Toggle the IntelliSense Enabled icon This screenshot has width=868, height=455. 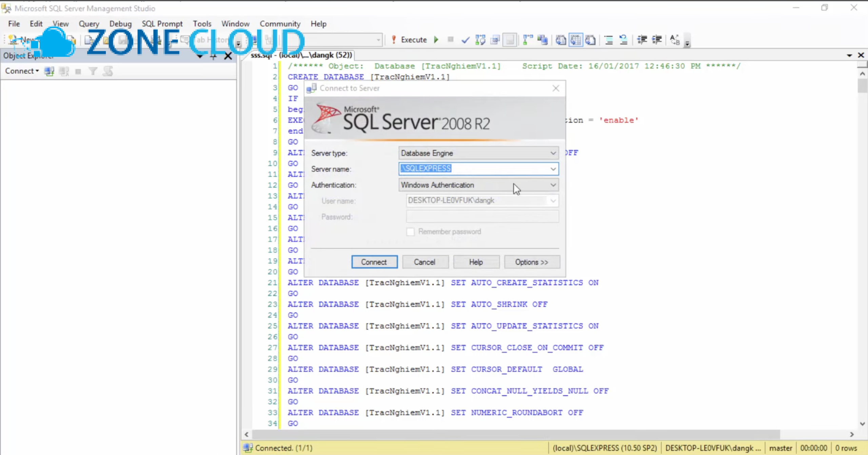(x=510, y=40)
